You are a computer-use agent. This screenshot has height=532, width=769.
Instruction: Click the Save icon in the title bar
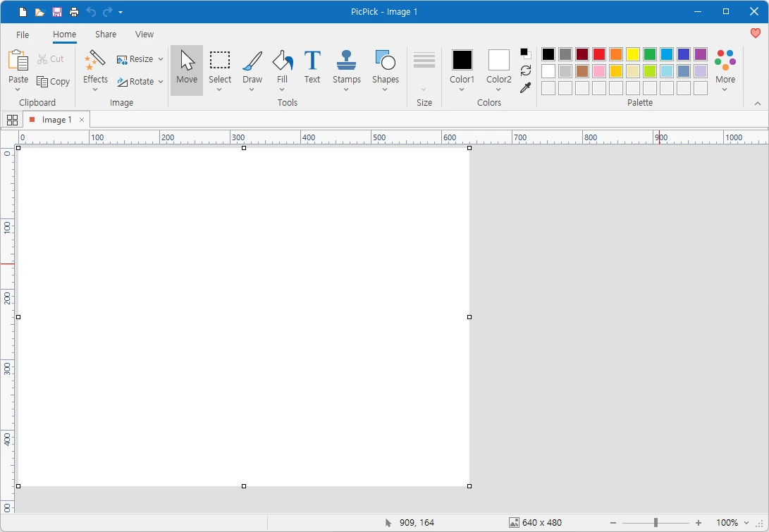click(56, 11)
